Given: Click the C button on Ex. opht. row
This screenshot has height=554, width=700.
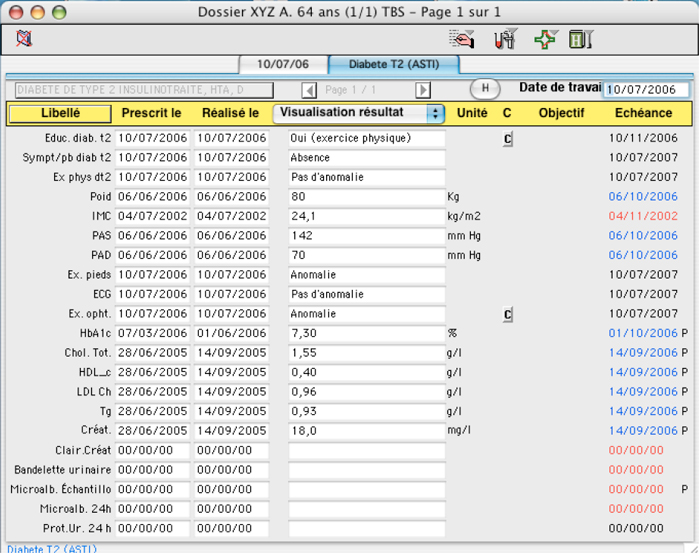Looking at the screenshot, I should (x=508, y=315).
